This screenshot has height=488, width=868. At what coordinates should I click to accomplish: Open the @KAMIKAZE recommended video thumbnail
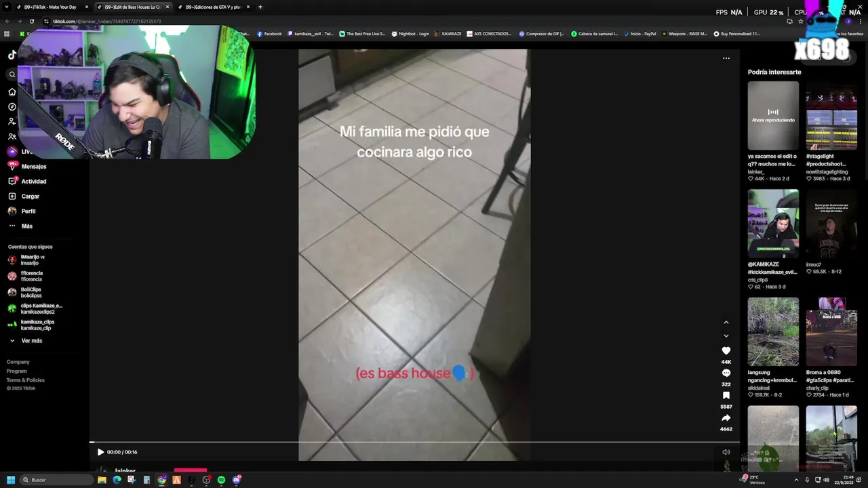(x=773, y=224)
